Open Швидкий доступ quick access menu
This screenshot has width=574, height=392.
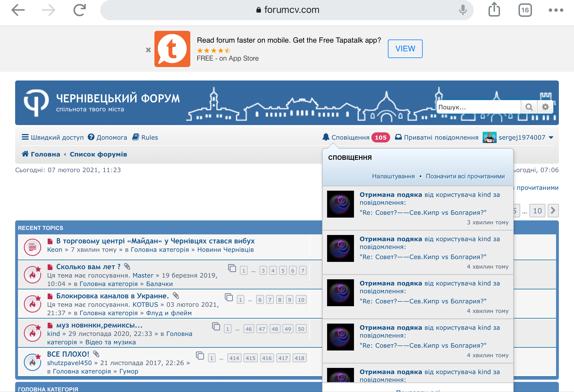(x=53, y=137)
